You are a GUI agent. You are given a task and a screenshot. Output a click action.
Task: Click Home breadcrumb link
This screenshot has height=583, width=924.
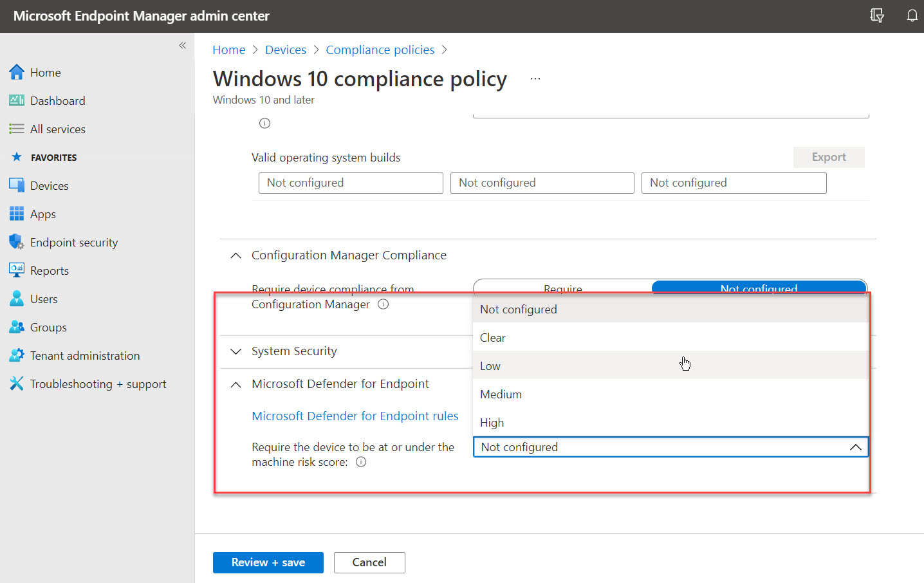[229, 50]
